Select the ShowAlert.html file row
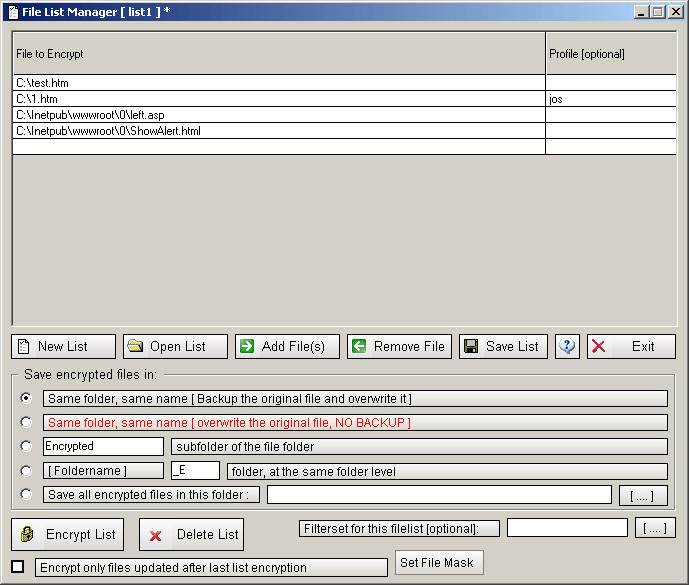Image resolution: width=689 pixels, height=585 pixels. pyautogui.click(x=279, y=131)
